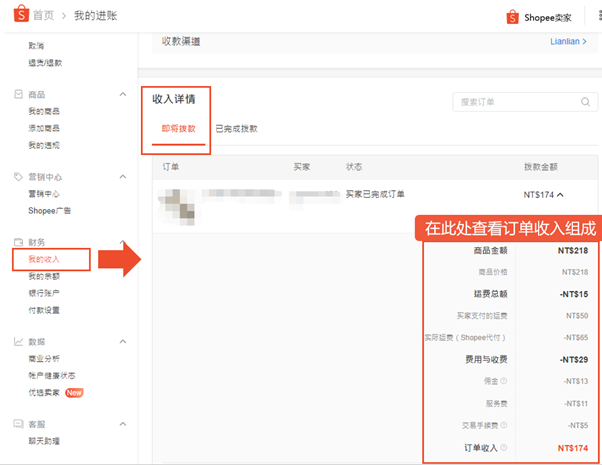Click the info icon beside 订单收入
Screen dimensions: 602x465
pos(503,447)
